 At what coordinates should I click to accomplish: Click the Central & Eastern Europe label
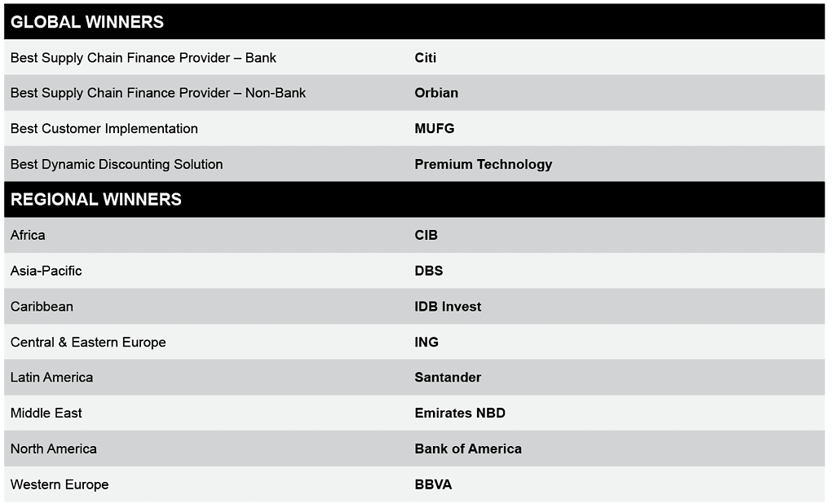88,343
